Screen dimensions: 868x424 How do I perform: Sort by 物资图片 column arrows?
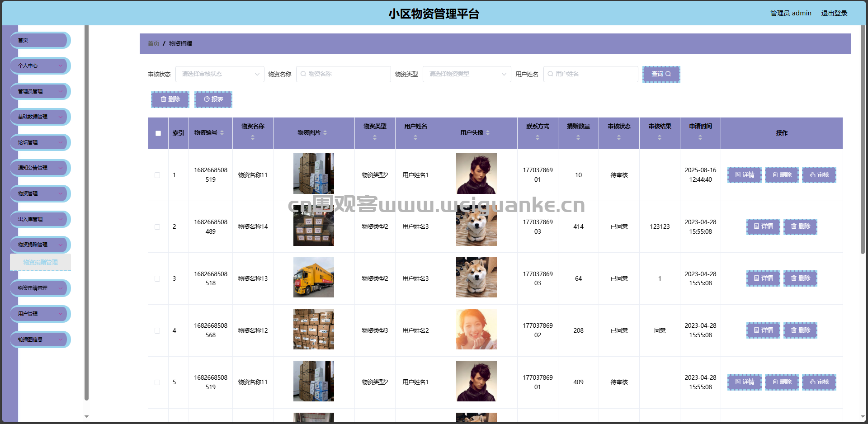pos(325,133)
